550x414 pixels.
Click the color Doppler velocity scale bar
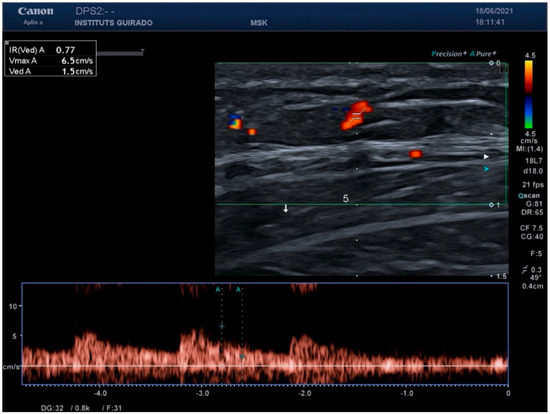[x=529, y=95]
